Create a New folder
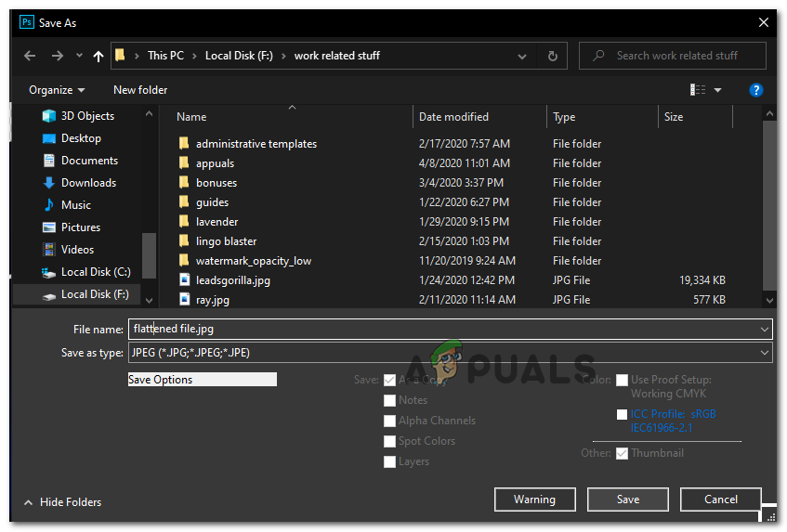Viewport: 787px width, 532px height. coord(140,90)
